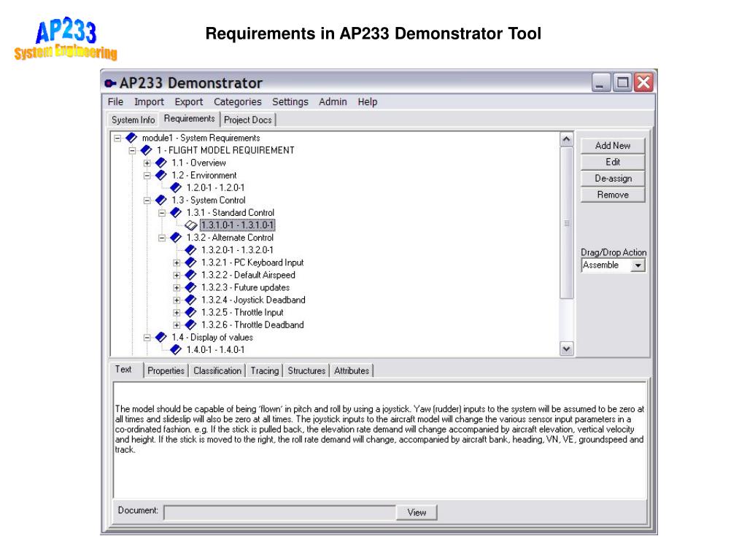The height and width of the screenshot is (560, 747).
Task: Click the book icon for Joystick Deadband
Action: [x=190, y=300]
